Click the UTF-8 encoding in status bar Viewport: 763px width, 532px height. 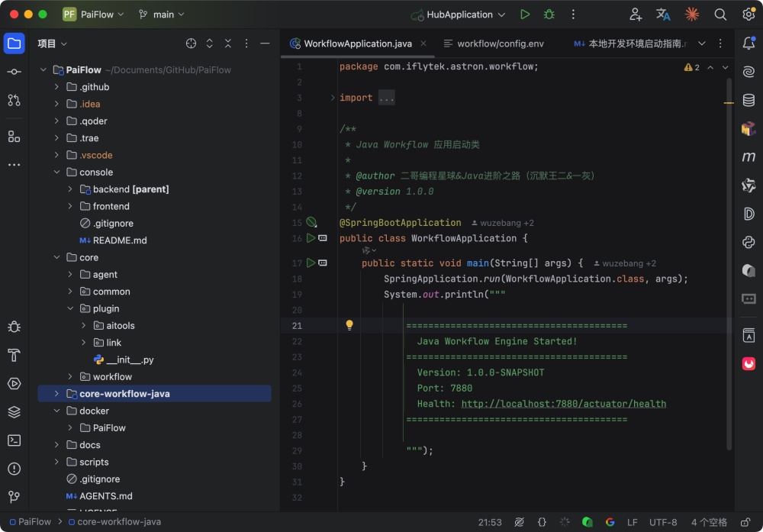click(x=662, y=522)
